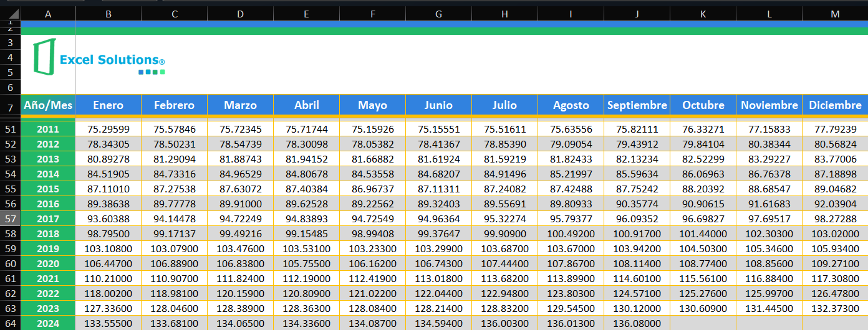868x330 pixels.
Task: Click cell with value 136.08000
Action: tap(637, 323)
